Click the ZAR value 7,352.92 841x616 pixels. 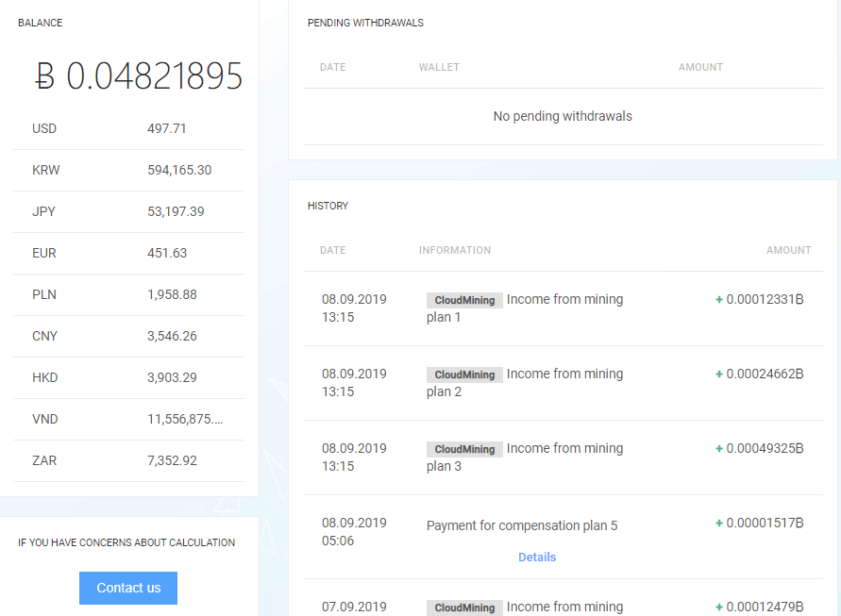[172, 460]
